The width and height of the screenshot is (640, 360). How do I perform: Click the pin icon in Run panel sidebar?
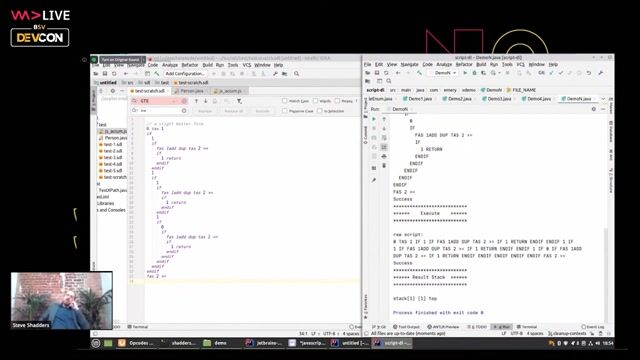374,180
